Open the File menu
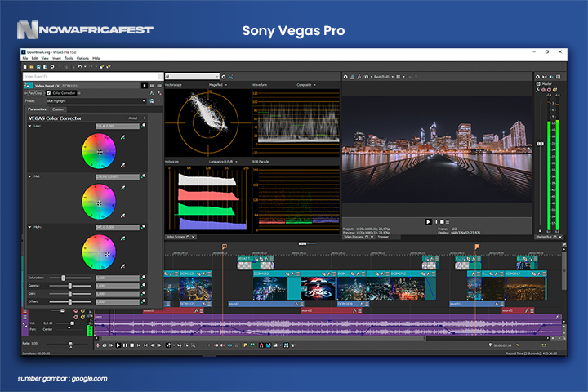This screenshot has height=392, width=588. (25, 58)
